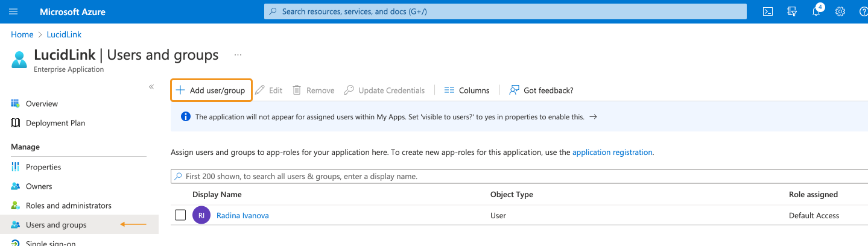The width and height of the screenshot is (868, 246).
Task: Click the Edit pencil icon
Action: [x=260, y=90]
